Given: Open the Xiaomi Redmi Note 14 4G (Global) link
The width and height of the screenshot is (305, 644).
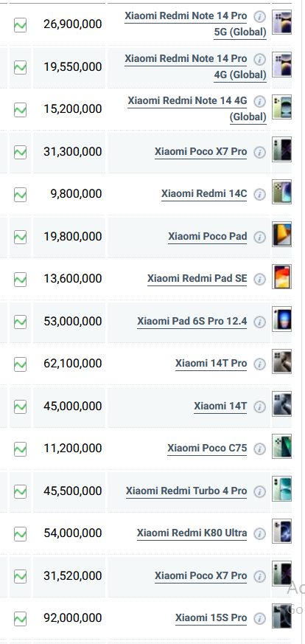Looking at the screenshot, I should click(197, 109).
